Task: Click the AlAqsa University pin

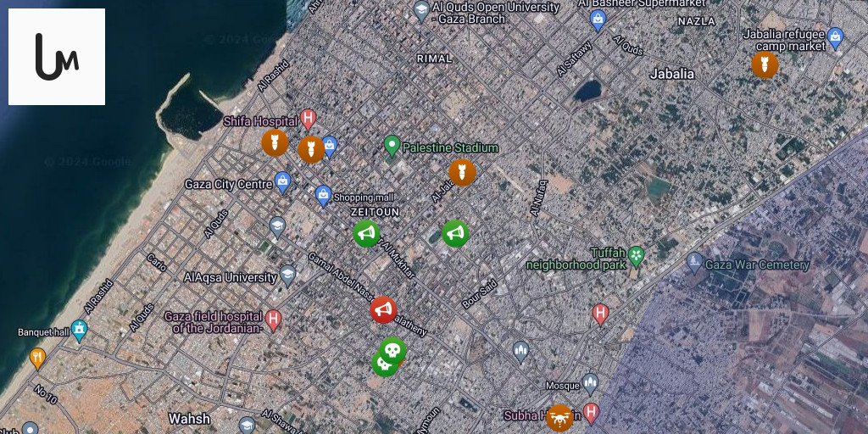Action: coord(288,275)
